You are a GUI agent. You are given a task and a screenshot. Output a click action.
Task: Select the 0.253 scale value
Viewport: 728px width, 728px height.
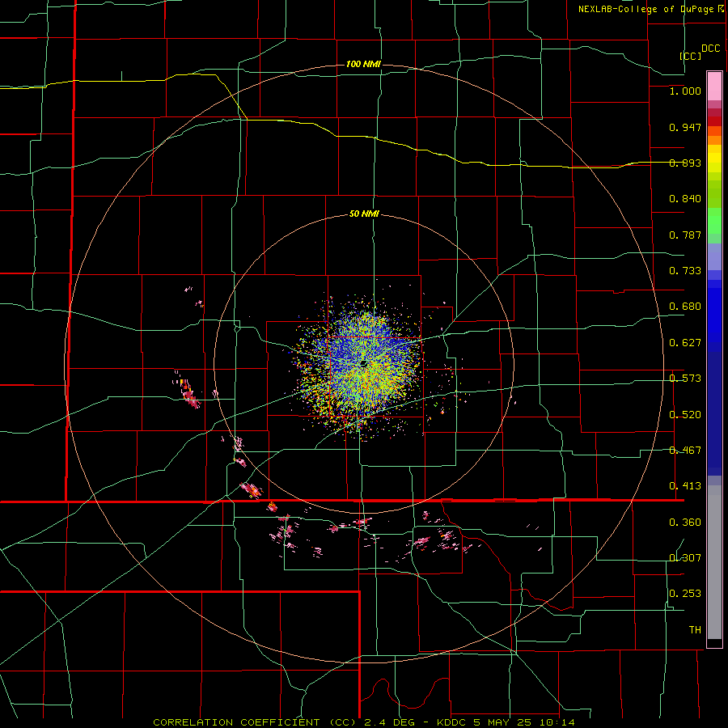point(685,594)
